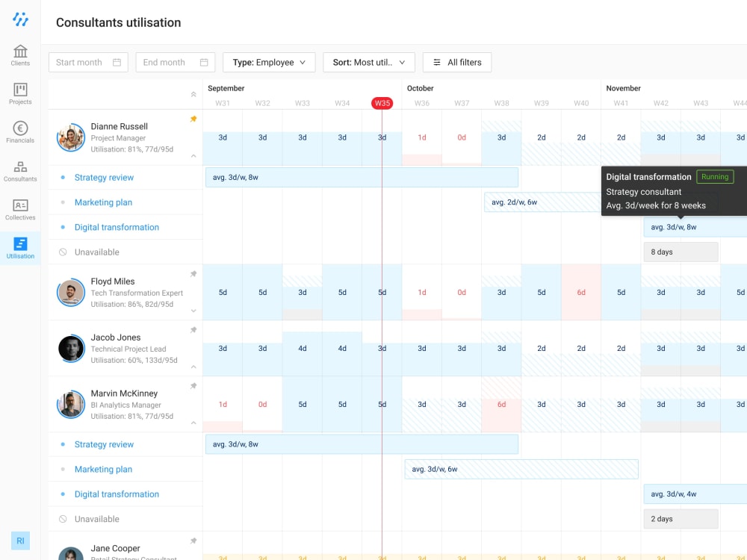Click Jacob Jones's avatar
747x560 pixels.
coord(71,349)
